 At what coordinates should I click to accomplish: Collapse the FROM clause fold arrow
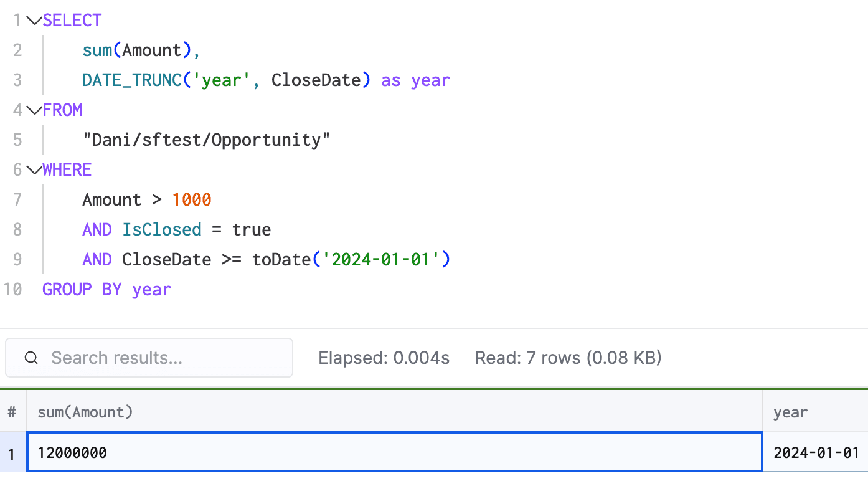[x=34, y=110]
